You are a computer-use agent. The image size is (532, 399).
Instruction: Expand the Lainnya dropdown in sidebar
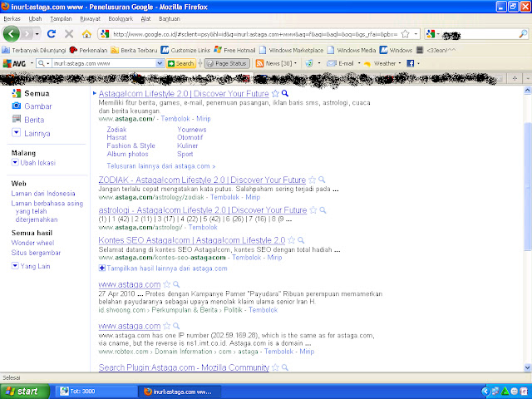click(x=16, y=133)
